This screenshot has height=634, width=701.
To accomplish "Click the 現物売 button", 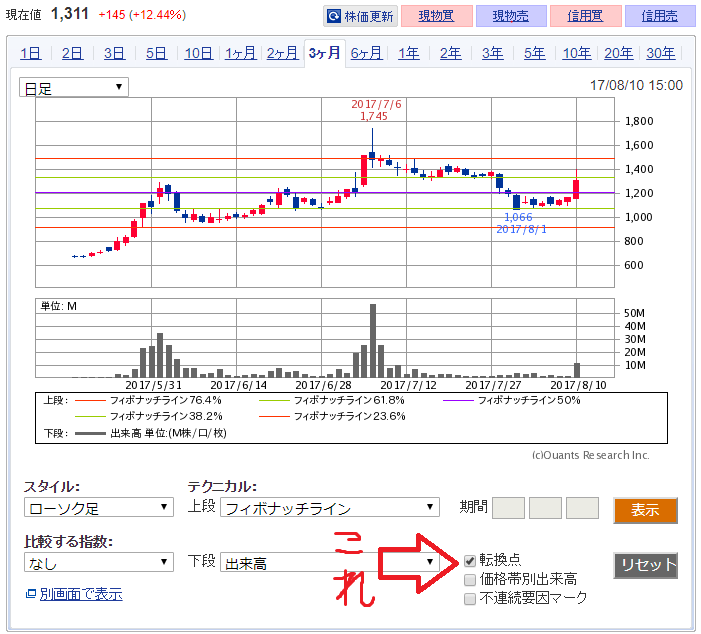I will click(x=511, y=16).
